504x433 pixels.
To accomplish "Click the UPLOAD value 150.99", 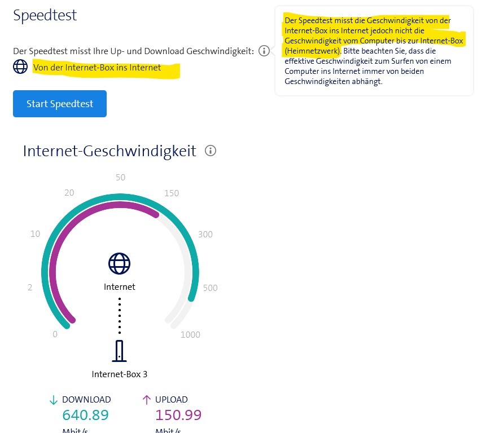I will tap(178, 415).
